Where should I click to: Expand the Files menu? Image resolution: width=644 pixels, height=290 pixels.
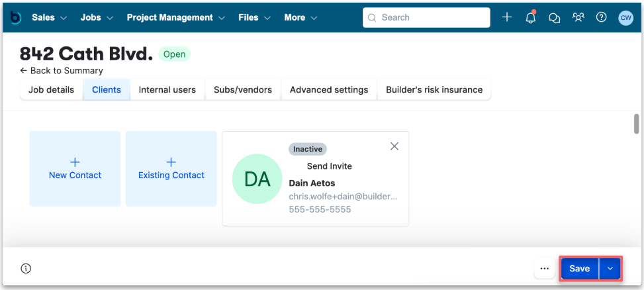point(255,18)
